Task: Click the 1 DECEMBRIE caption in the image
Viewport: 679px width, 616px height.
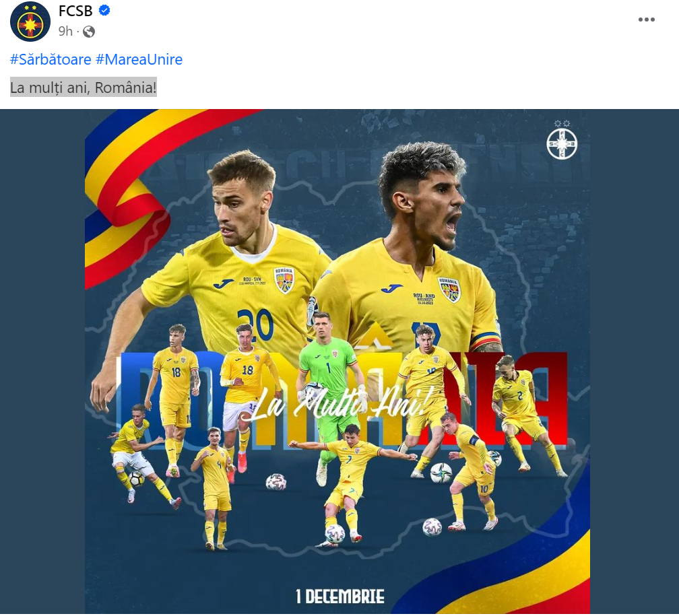Action: [340, 596]
